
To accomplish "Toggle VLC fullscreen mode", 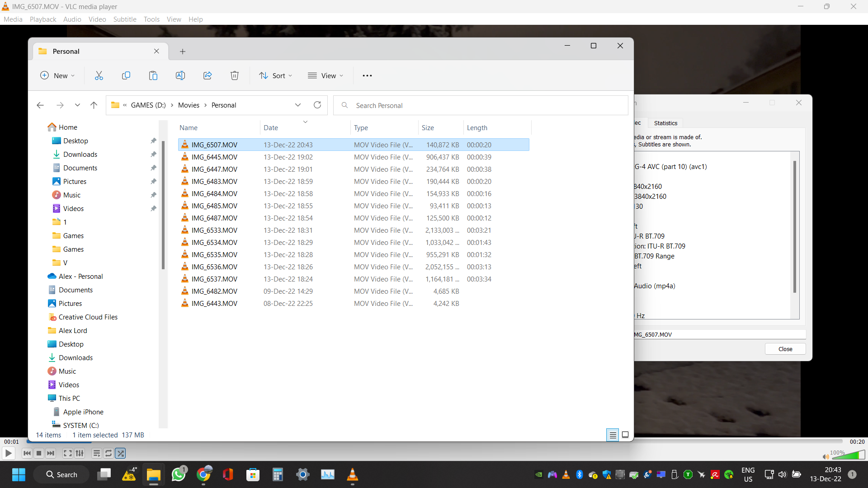I will (x=67, y=453).
